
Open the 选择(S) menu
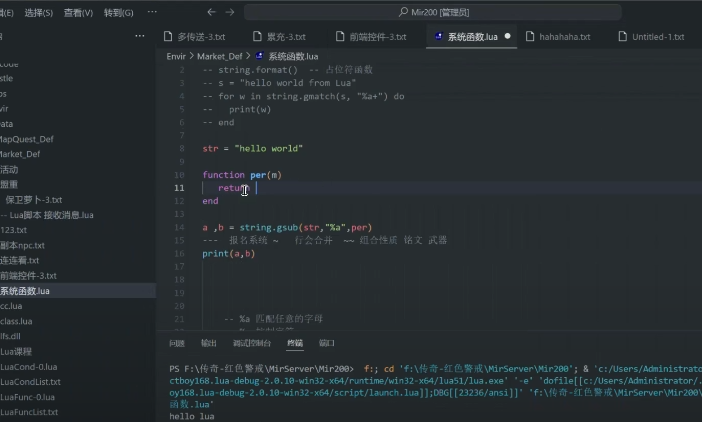coord(39,12)
